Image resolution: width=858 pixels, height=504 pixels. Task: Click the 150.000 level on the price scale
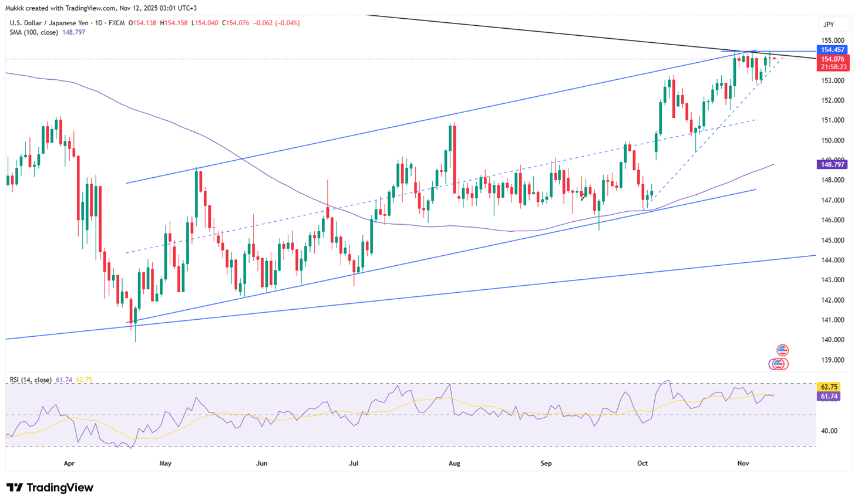[x=832, y=141]
